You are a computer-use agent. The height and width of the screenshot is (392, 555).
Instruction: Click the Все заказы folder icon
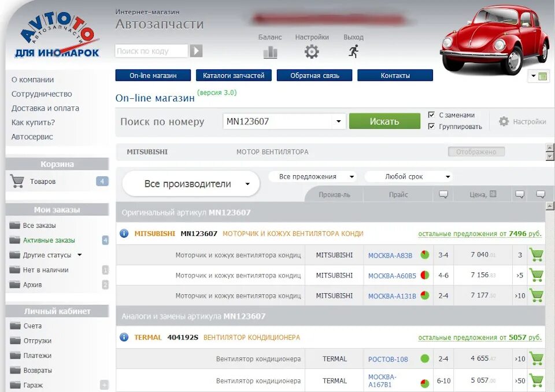click(x=14, y=225)
